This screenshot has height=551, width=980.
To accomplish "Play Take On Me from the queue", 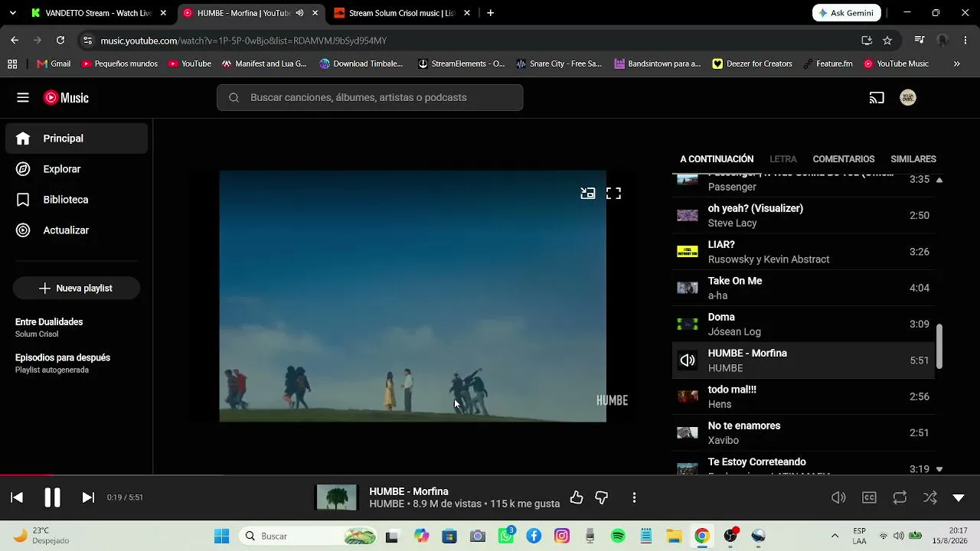I will tap(803, 288).
